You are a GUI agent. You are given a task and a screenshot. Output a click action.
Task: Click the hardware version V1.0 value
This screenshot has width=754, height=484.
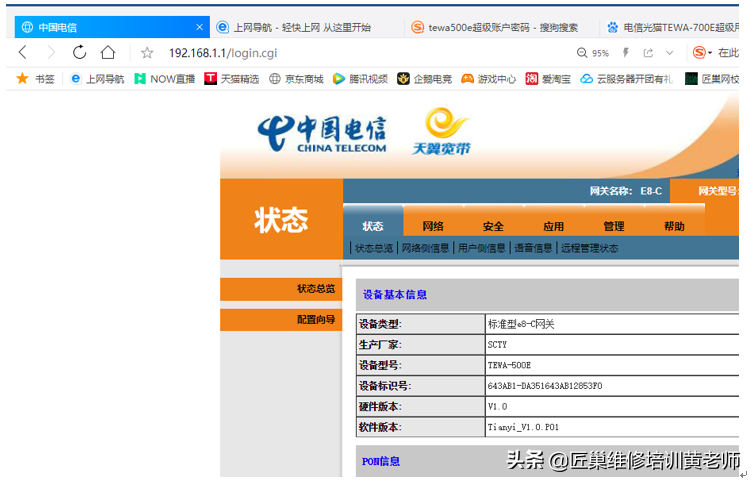click(x=497, y=407)
